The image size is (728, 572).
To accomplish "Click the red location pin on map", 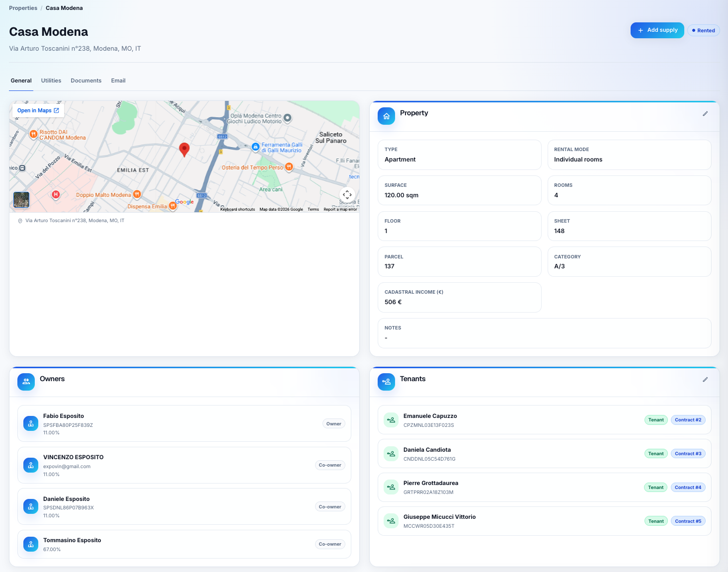I will tap(184, 150).
